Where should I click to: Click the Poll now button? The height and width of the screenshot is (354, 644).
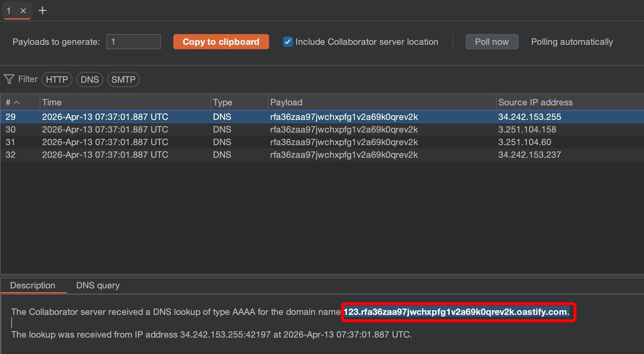click(492, 42)
